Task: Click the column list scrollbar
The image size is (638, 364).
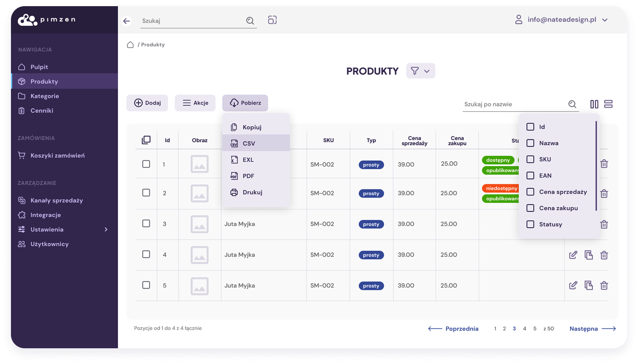Action: coord(596,166)
